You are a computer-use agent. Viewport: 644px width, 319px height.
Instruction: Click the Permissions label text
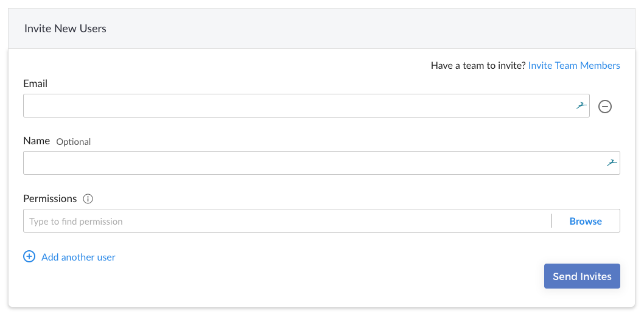tap(50, 198)
